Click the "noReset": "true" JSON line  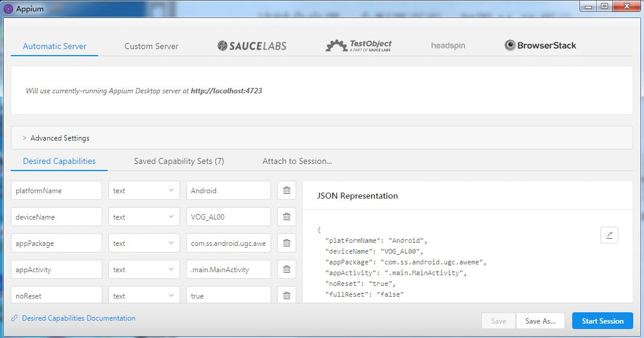[361, 284]
